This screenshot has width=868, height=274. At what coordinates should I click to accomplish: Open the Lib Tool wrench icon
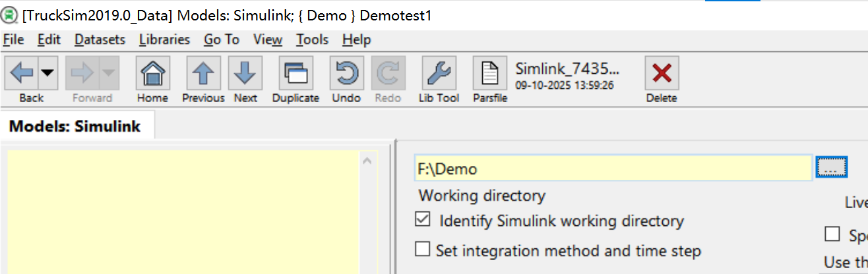[439, 73]
